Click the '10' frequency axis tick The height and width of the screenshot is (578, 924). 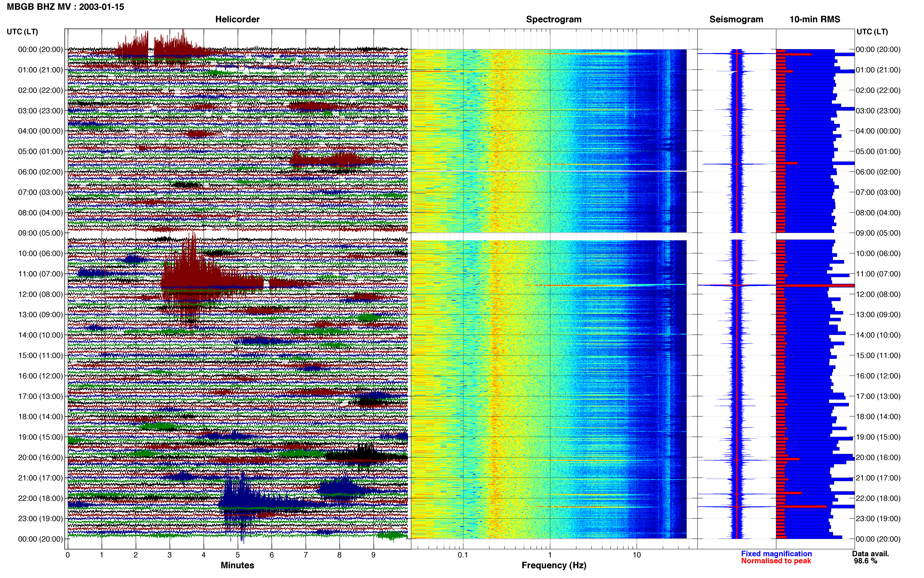coord(636,555)
